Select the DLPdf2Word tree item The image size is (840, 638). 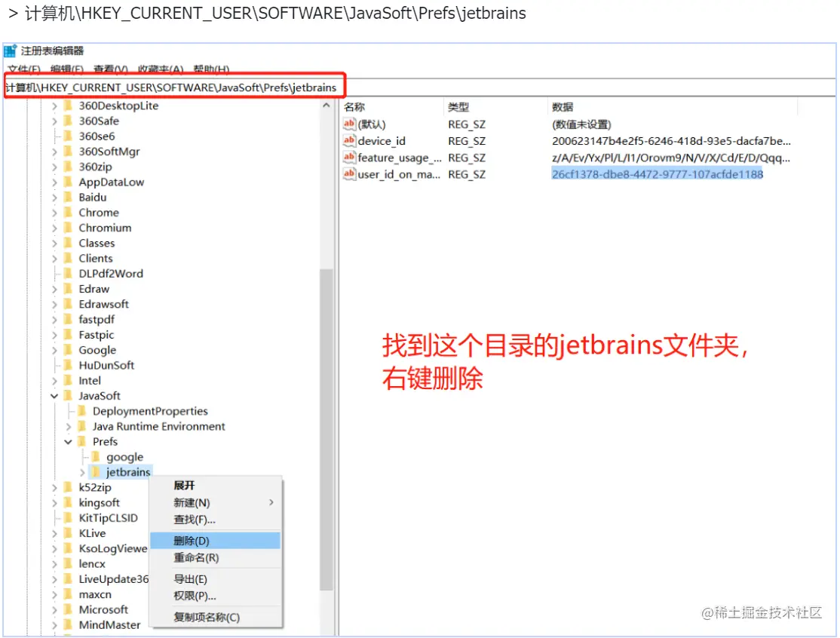pos(111,274)
